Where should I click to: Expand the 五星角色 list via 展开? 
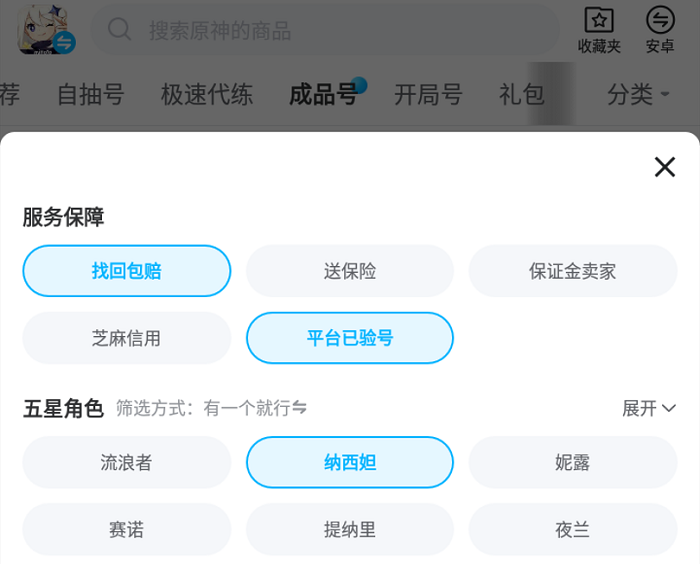click(x=649, y=408)
